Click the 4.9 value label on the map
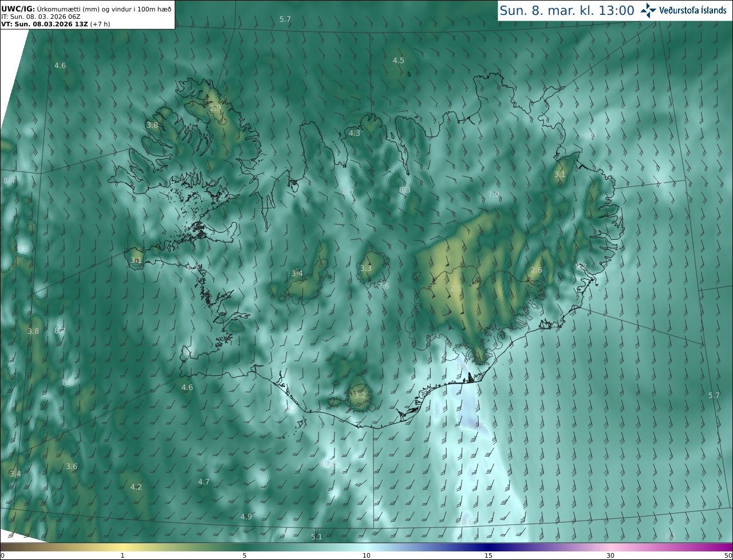 click(246, 516)
